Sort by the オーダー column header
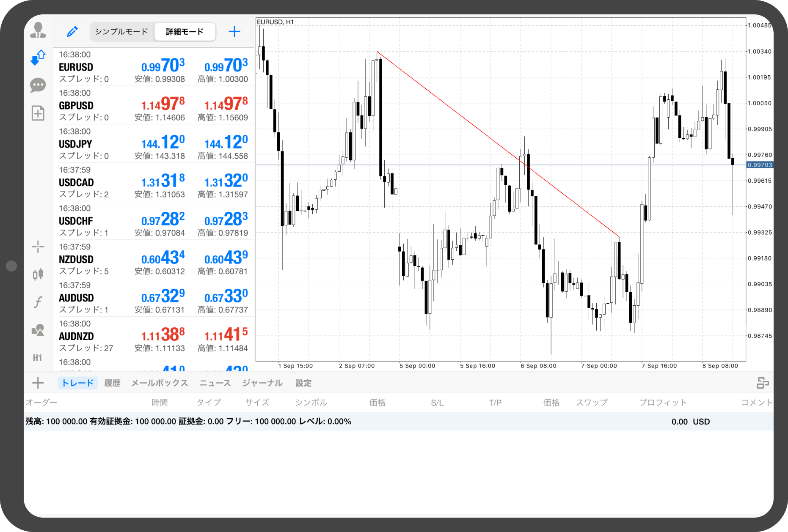The width and height of the screenshot is (788, 532). 41,403
